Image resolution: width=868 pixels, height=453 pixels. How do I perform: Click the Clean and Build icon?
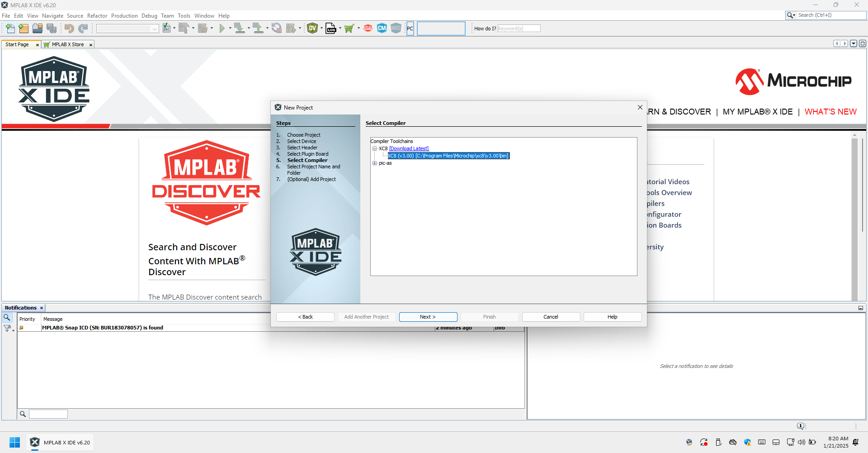click(203, 29)
